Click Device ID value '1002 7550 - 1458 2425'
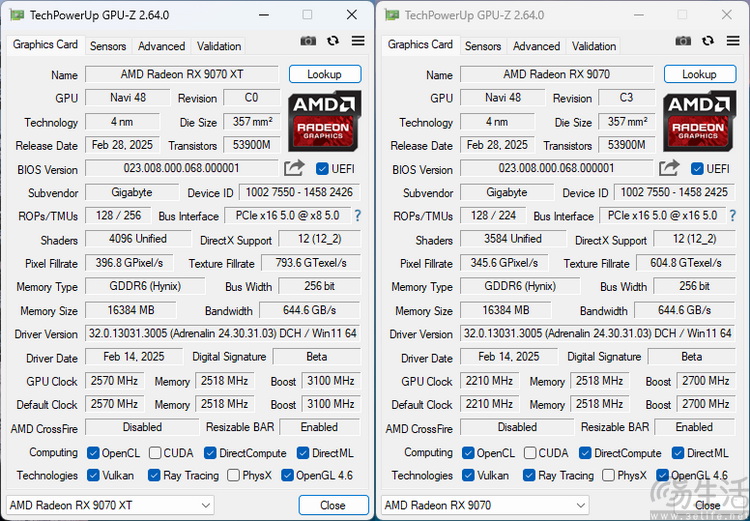 (674, 192)
